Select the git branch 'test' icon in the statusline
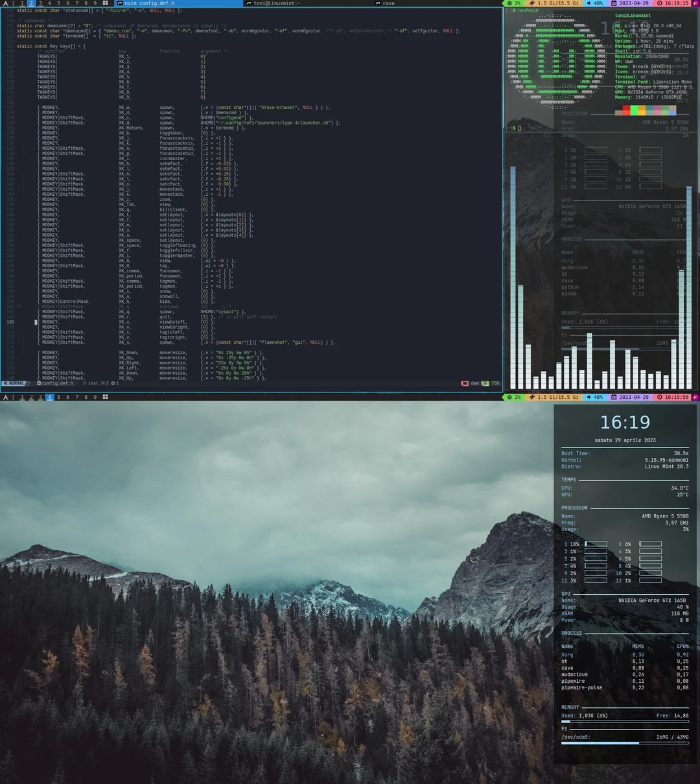Viewport: 700px width, 784px height. (84, 383)
